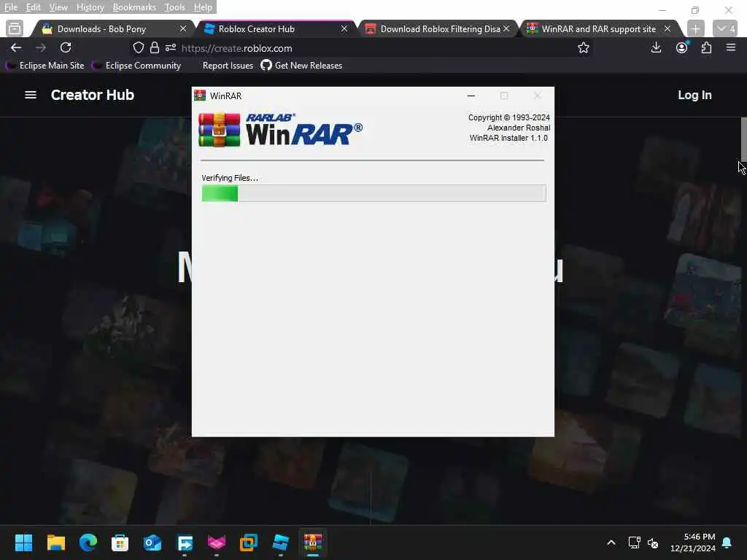Switch to WinRAR and RAR support site tab

(x=600, y=29)
